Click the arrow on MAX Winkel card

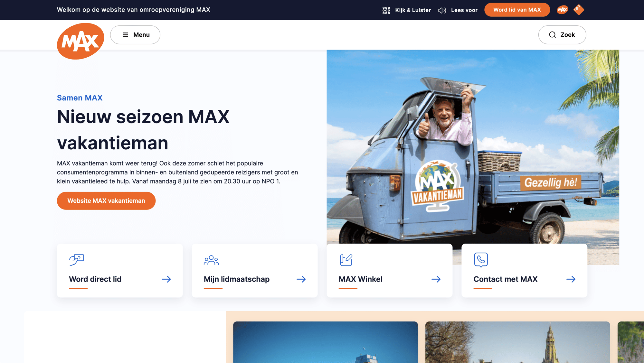click(x=436, y=279)
